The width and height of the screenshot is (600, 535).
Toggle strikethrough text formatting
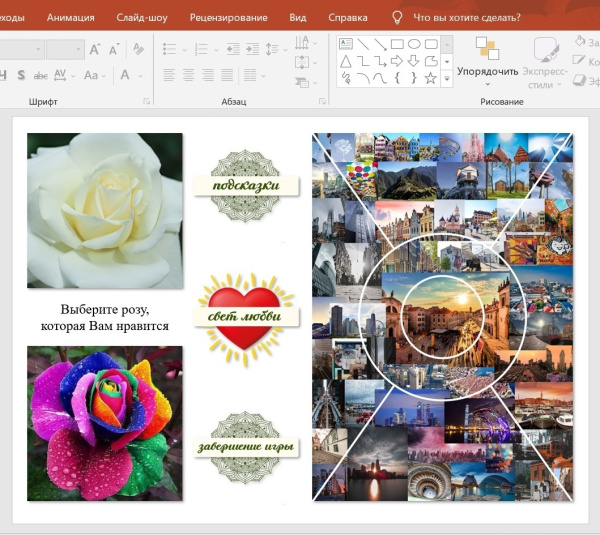pos(41,75)
